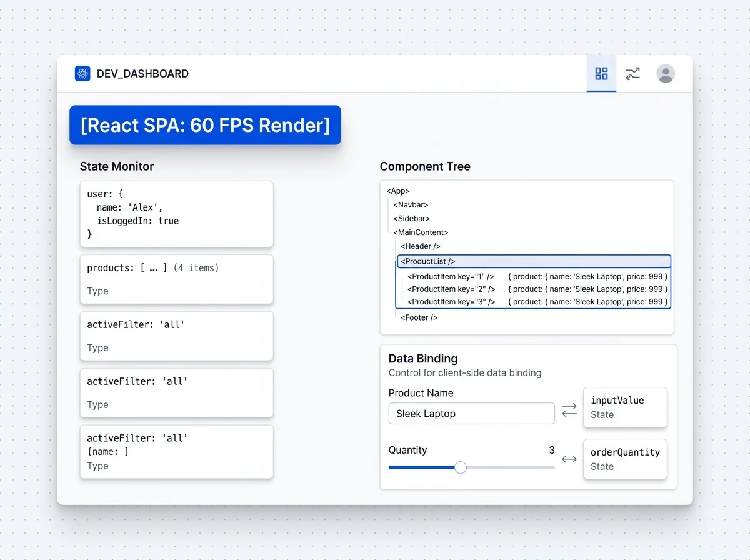Click the "isLoggedIn: true" line
750x560 pixels.
(137, 221)
